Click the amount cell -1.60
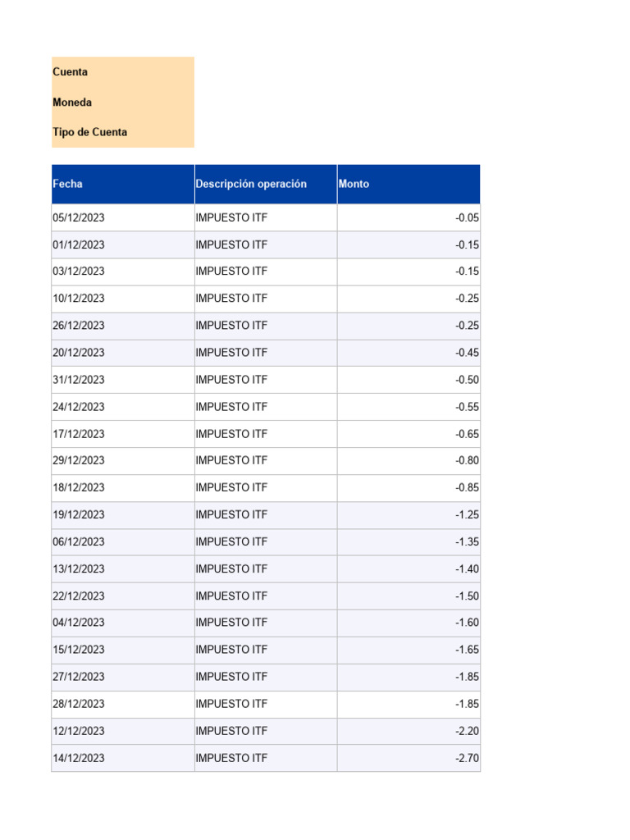Image resolution: width=630 pixels, height=840 pixels. tap(467, 623)
